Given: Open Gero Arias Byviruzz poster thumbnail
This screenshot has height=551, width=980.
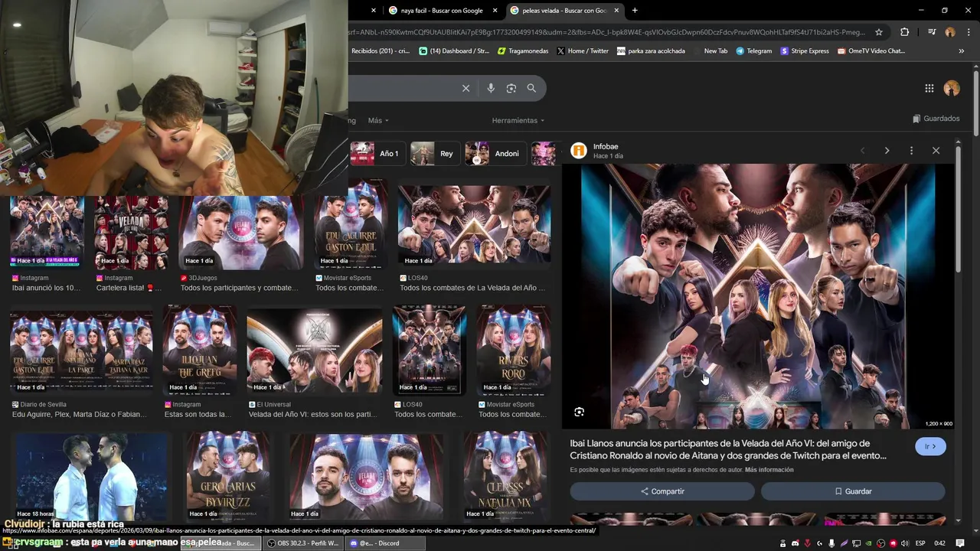Looking at the screenshot, I should pos(227,476).
